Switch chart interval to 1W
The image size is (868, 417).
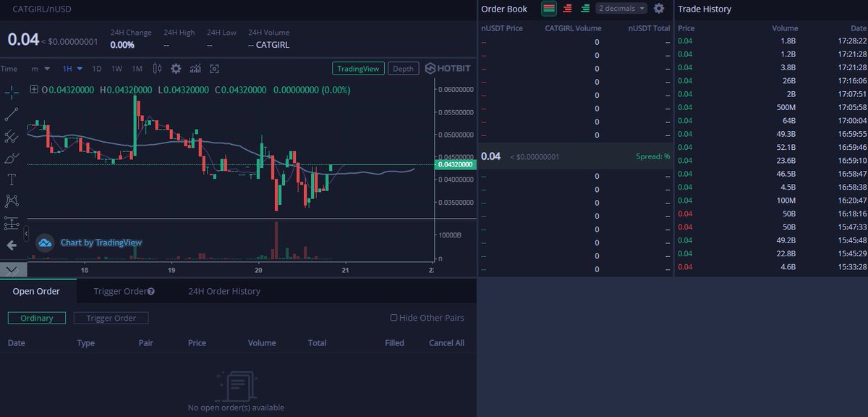pyautogui.click(x=116, y=69)
